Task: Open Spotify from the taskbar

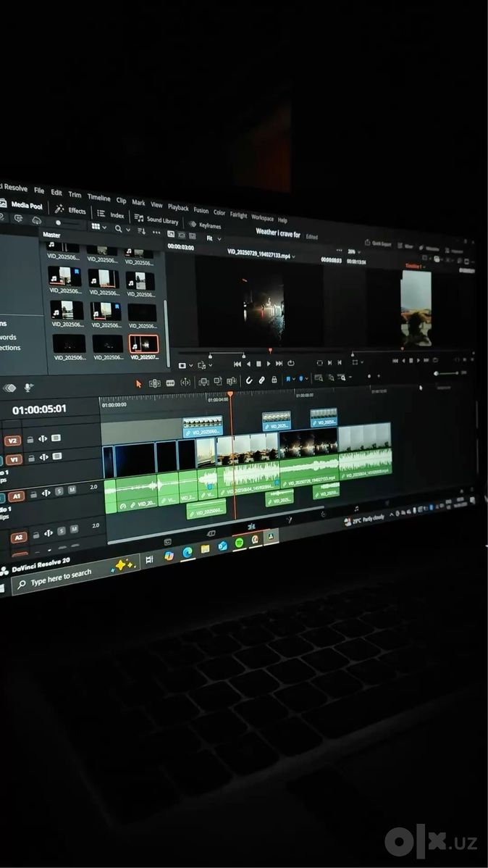Action: pyautogui.click(x=239, y=543)
